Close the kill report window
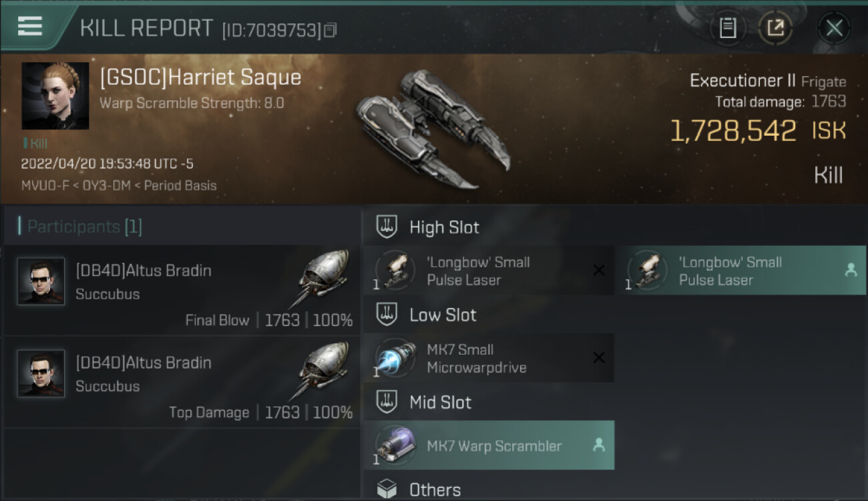This screenshot has height=501, width=868. click(834, 28)
